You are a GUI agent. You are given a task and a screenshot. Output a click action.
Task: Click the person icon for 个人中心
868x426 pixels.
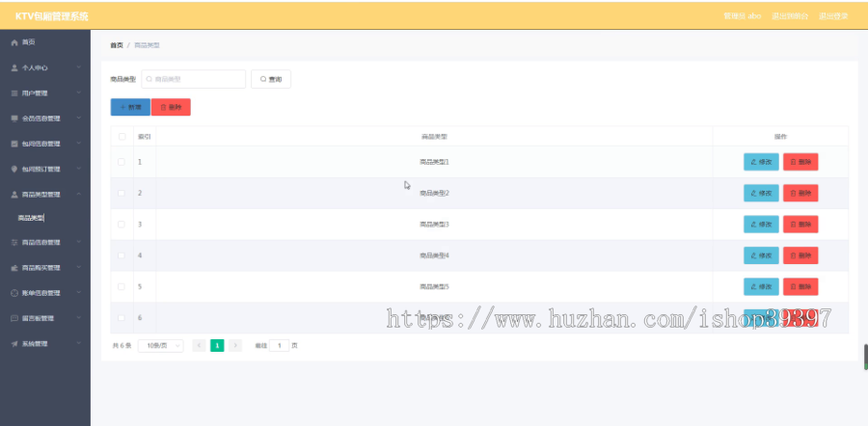(x=14, y=67)
